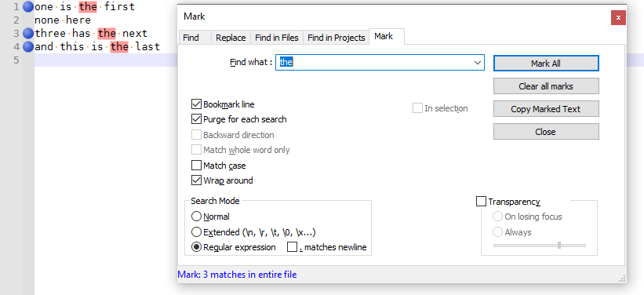This screenshot has width=644, height=295.
Task: Click the bookmark icon on line 1
Action: click(28, 6)
